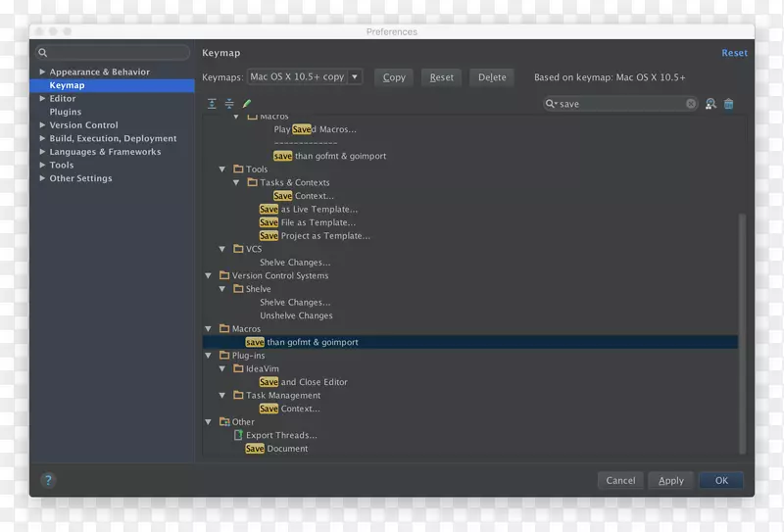Click the Reset button next to Copy
This screenshot has width=784, height=532.
[442, 77]
